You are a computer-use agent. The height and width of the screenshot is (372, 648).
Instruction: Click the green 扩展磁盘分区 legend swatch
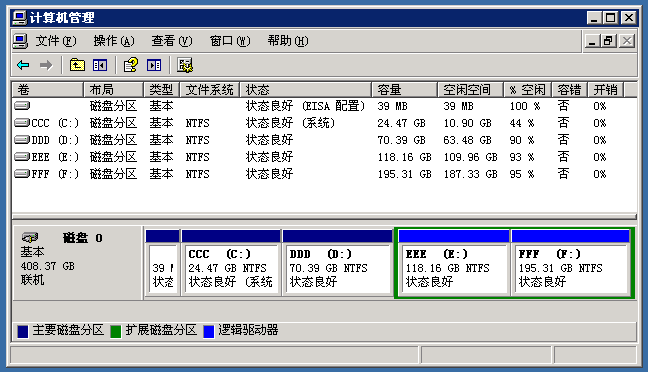116,331
